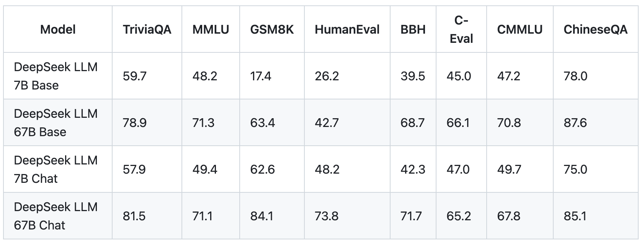
Task: Select the DeepSeek LLM 7B Base row label
Action: (x=56, y=76)
